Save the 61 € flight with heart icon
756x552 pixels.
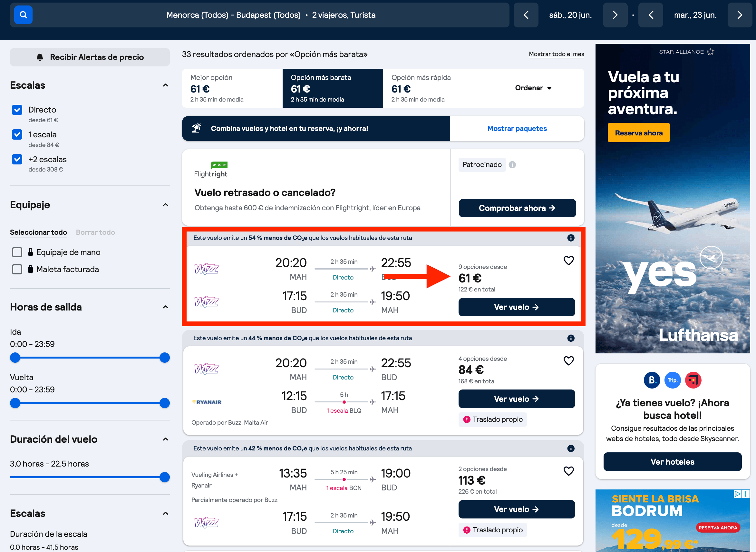[568, 260]
